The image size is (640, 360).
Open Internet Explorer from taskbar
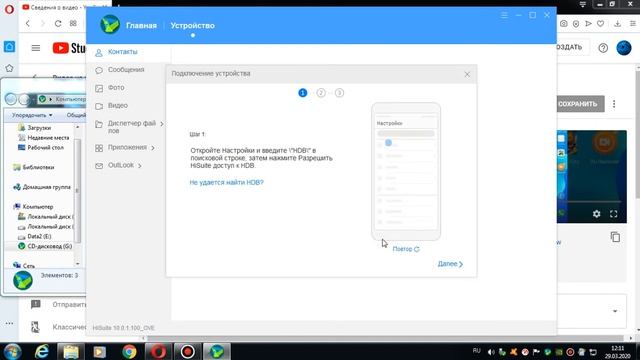(x=42, y=351)
